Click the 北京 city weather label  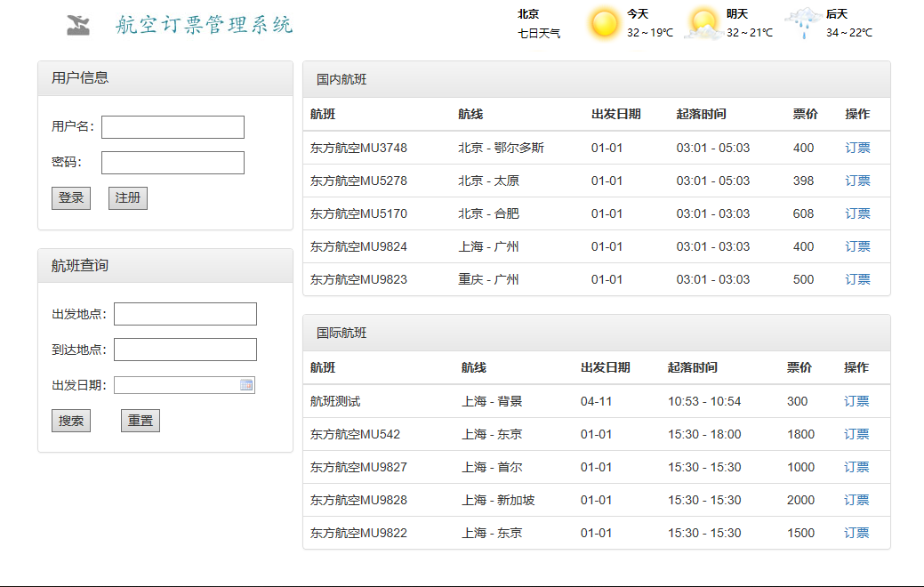pyautogui.click(x=528, y=14)
